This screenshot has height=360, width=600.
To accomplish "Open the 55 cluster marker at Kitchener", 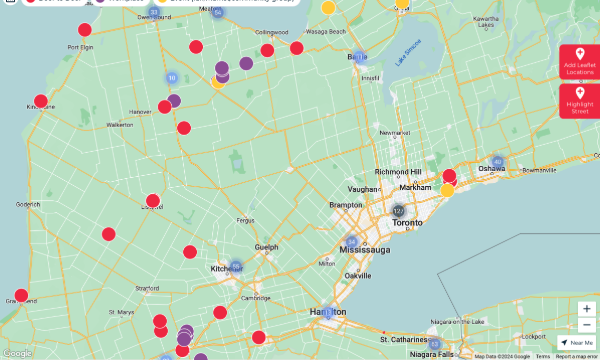I will 236,266.
